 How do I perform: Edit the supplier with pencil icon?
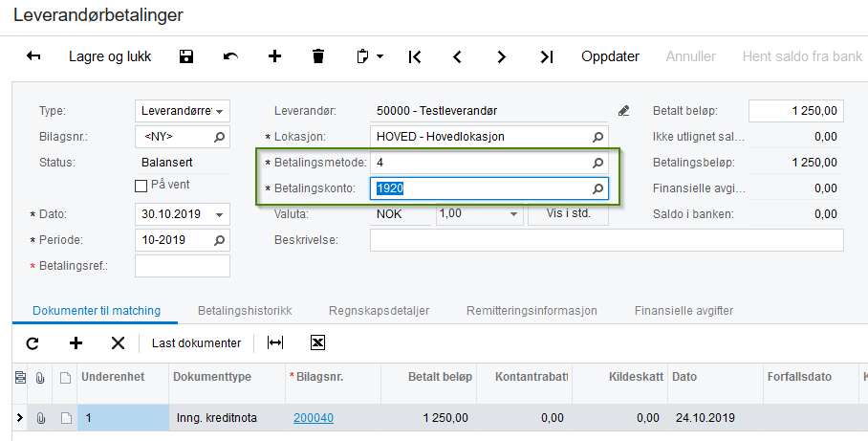tap(624, 111)
